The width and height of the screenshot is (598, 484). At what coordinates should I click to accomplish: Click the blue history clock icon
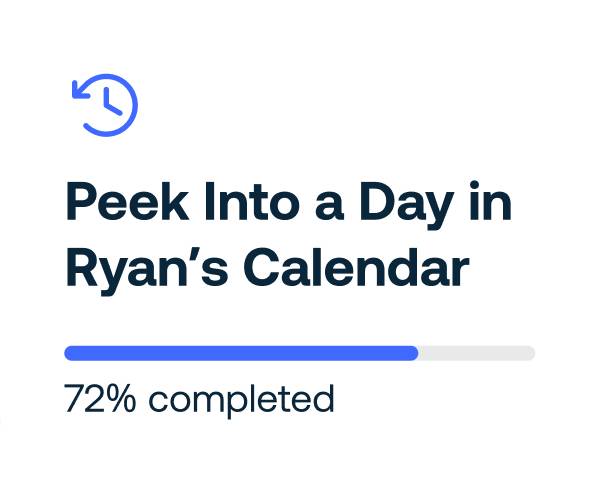[104, 105]
